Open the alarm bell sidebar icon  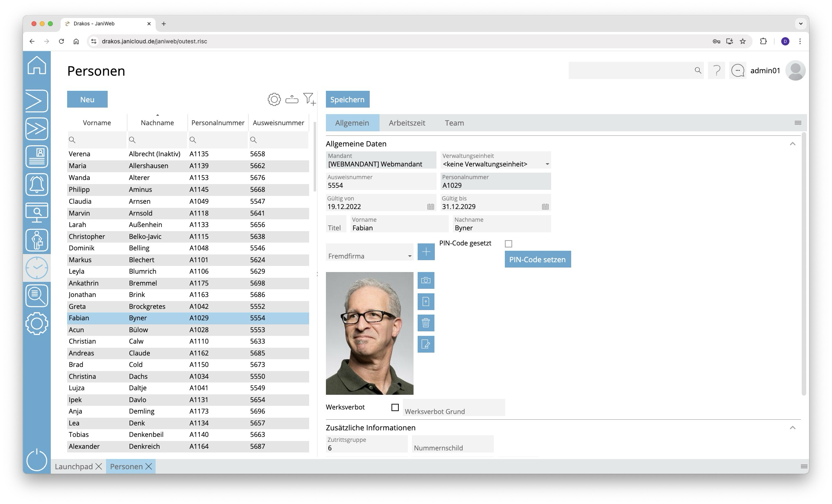[37, 184]
